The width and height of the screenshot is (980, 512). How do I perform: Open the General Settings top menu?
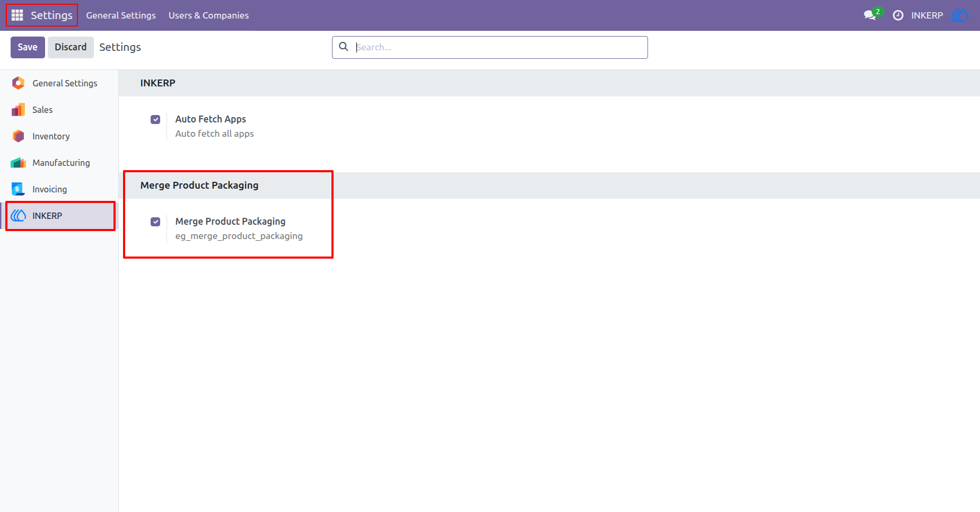coord(121,15)
